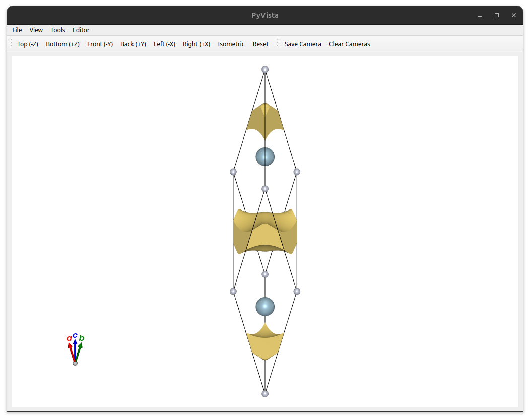530x420 pixels.
Task: Switch camera to Top (-Z) view
Action: pos(28,44)
